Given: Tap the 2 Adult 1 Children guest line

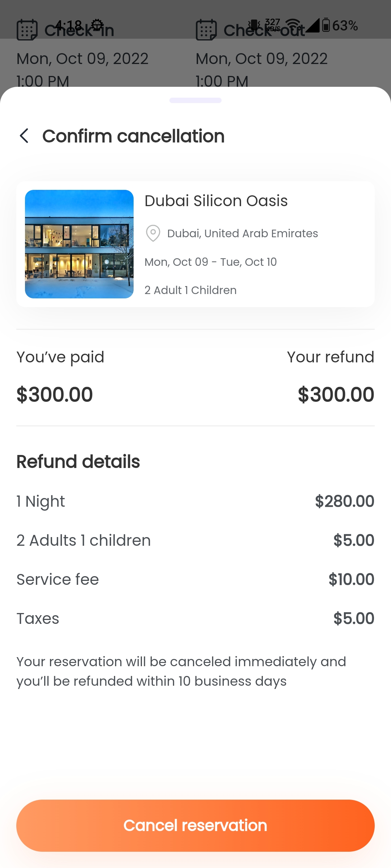Looking at the screenshot, I should [190, 290].
